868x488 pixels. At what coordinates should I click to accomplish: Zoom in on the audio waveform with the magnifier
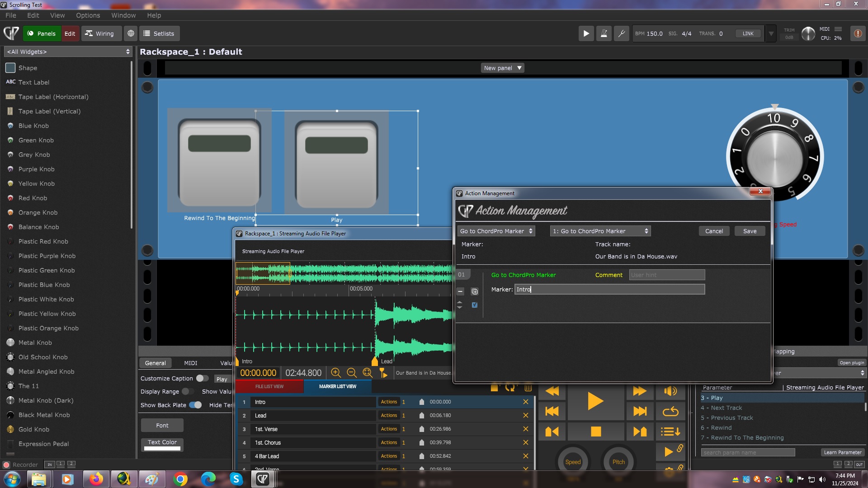coord(336,373)
